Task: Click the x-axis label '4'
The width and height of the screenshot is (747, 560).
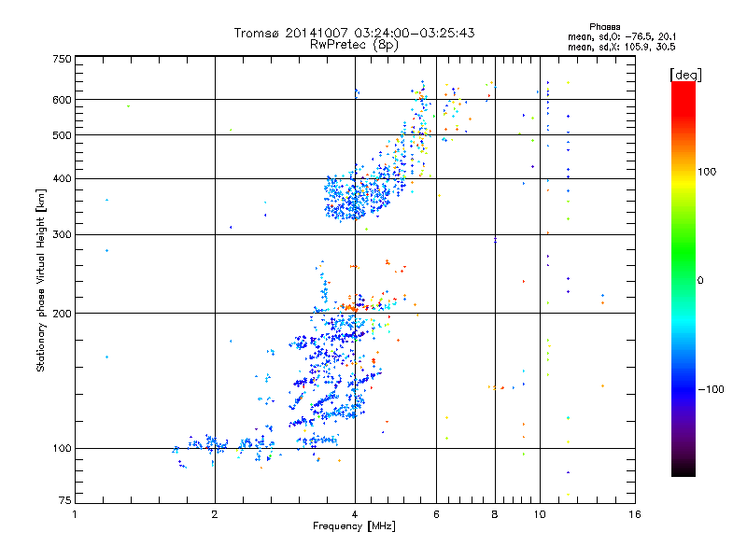Action: [x=355, y=514]
